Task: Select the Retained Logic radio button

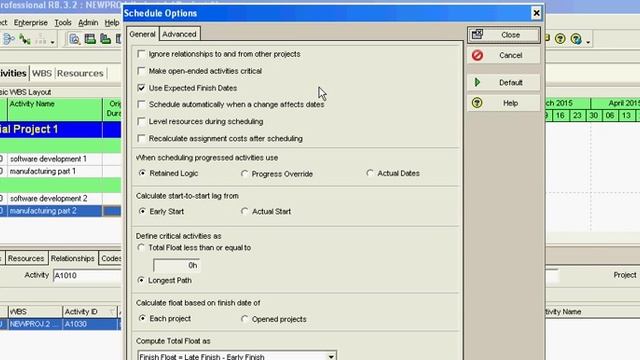Action: pyautogui.click(x=142, y=173)
